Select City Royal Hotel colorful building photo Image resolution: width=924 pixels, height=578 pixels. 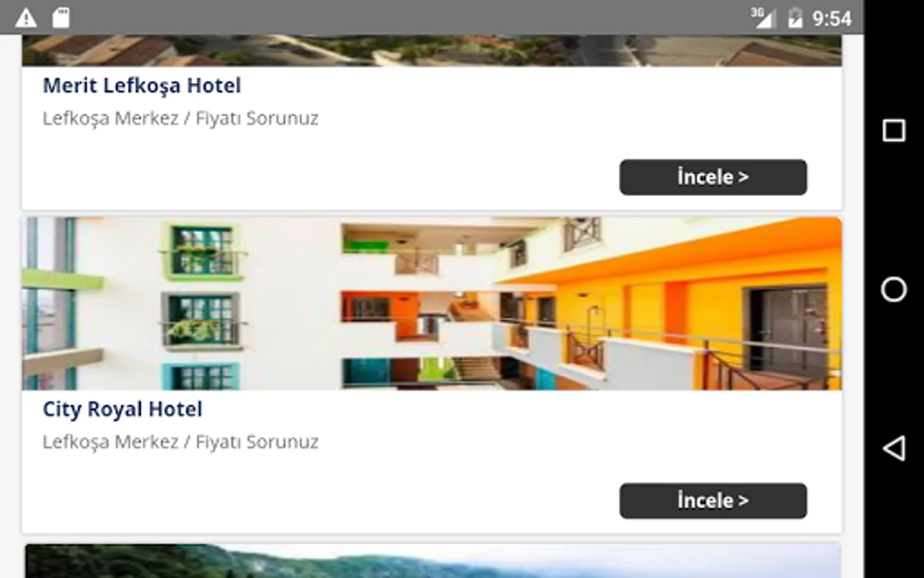[432, 303]
